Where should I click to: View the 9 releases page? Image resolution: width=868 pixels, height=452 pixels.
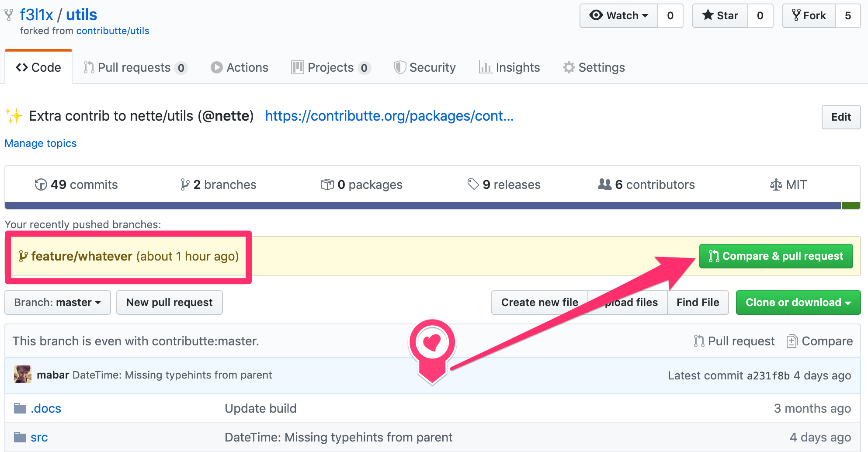pos(504,184)
